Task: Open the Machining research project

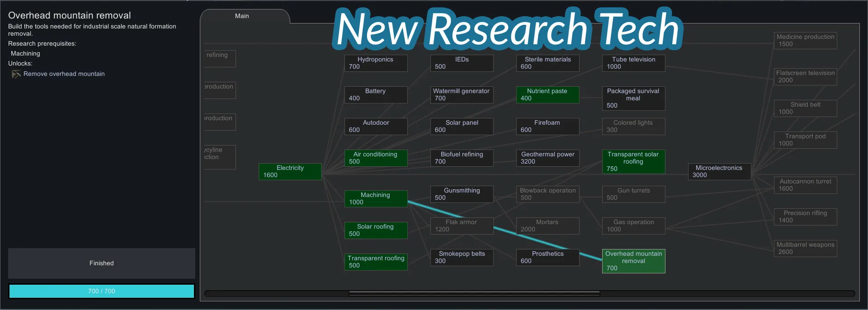Action: (376, 199)
